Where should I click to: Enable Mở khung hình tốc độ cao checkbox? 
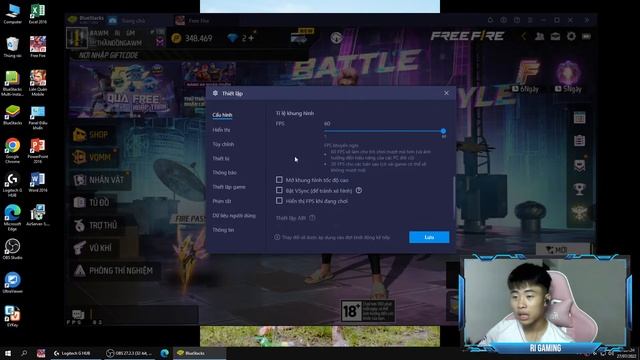click(x=279, y=180)
